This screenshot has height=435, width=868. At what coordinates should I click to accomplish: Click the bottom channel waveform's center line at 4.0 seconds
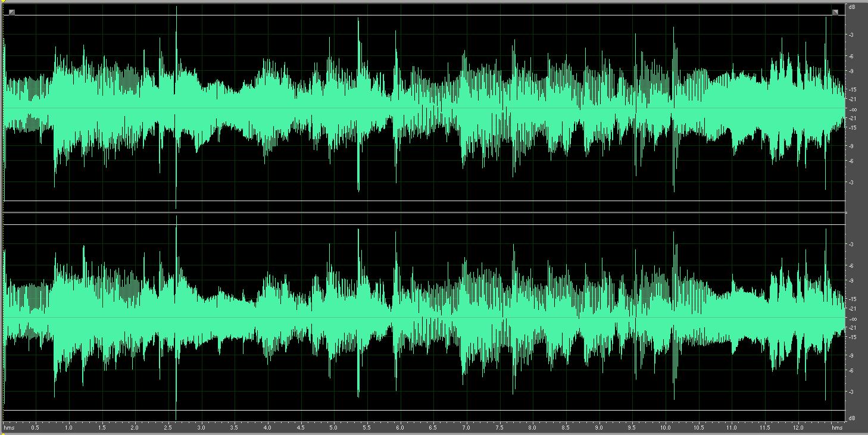tap(267, 317)
